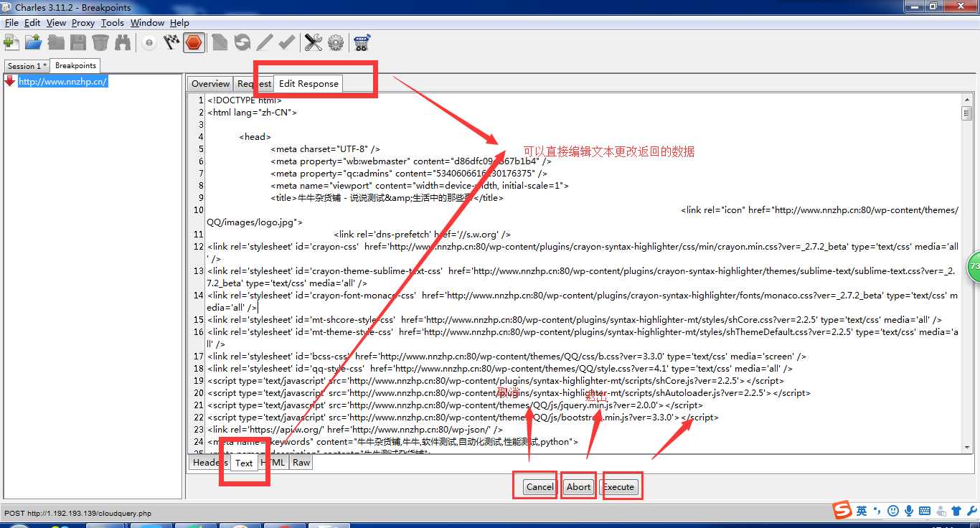Click the grayed-out close session folder icon
The image size is (980, 528).
click(x=56, y=42)
